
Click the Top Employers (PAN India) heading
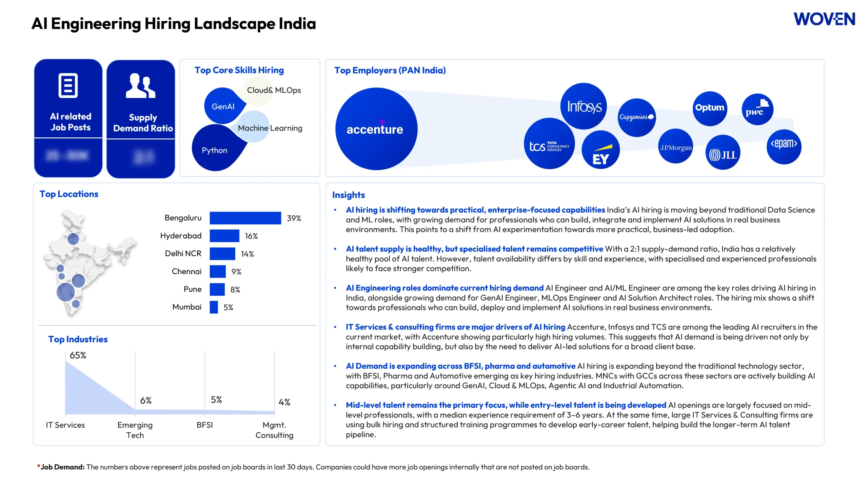(x=390, y=70)
